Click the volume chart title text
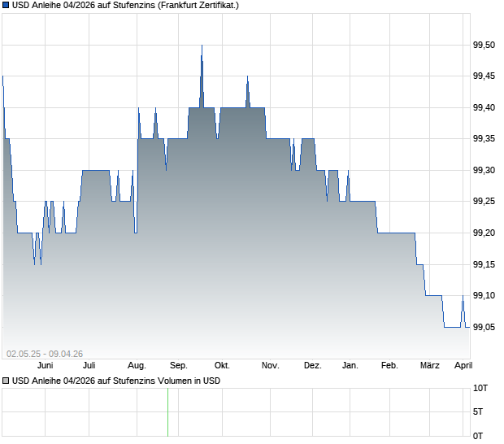The image size is (504, 444). [116, 381]
